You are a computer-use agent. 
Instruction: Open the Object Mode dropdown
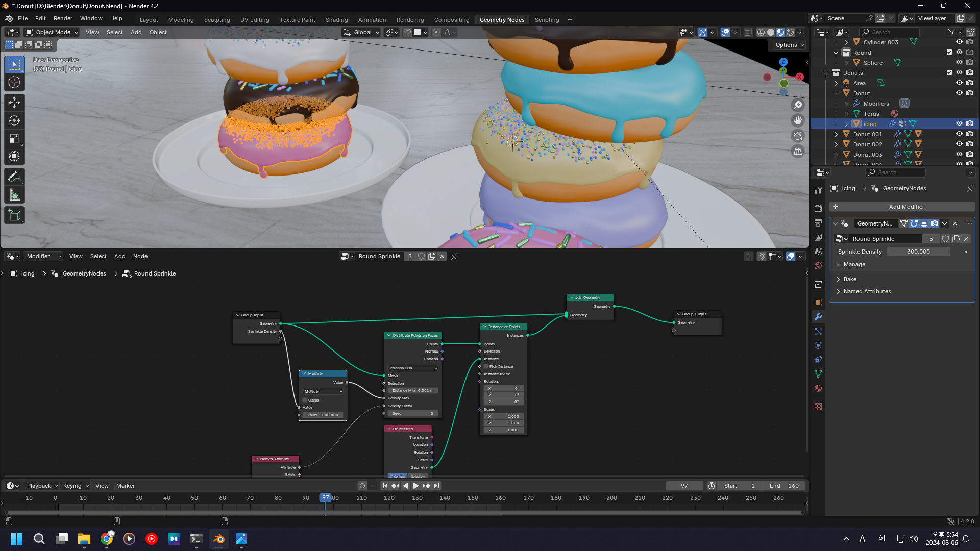click(52, 32)
